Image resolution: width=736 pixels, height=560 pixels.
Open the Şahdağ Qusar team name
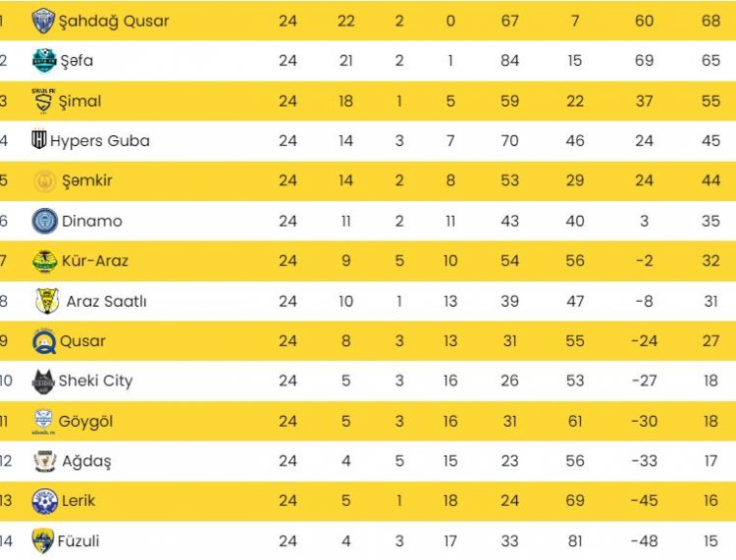114,21
